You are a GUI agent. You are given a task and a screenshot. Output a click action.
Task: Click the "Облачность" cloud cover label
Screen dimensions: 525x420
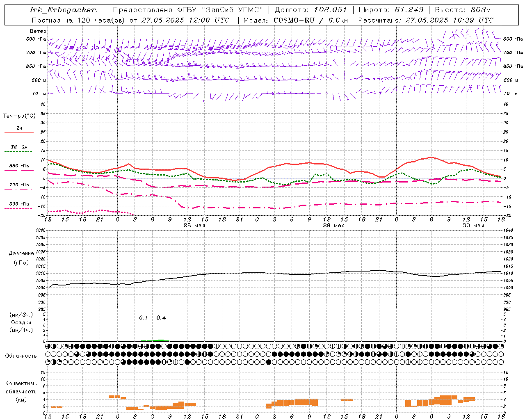21,356
